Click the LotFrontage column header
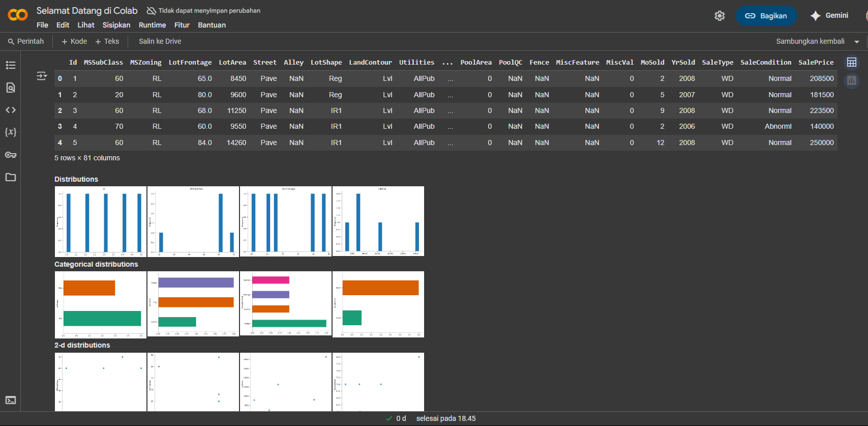The width and height of the screenshot is (868, 426). [190, 62]
